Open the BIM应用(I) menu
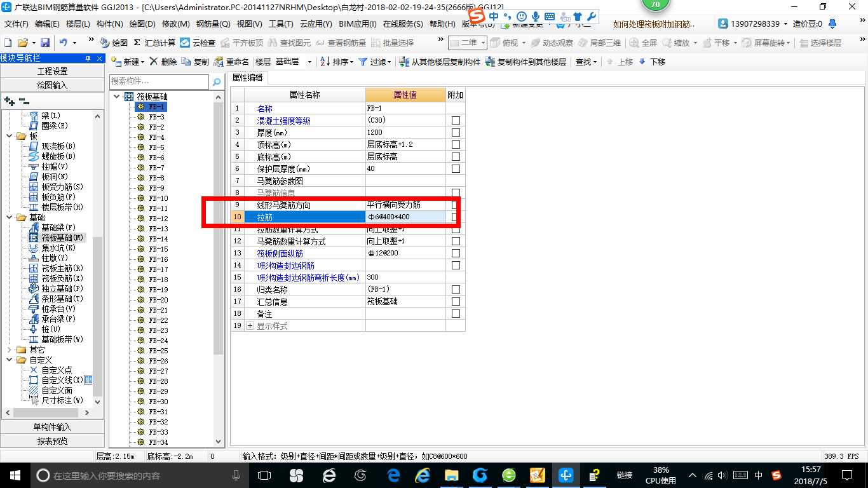 point(358,24)
